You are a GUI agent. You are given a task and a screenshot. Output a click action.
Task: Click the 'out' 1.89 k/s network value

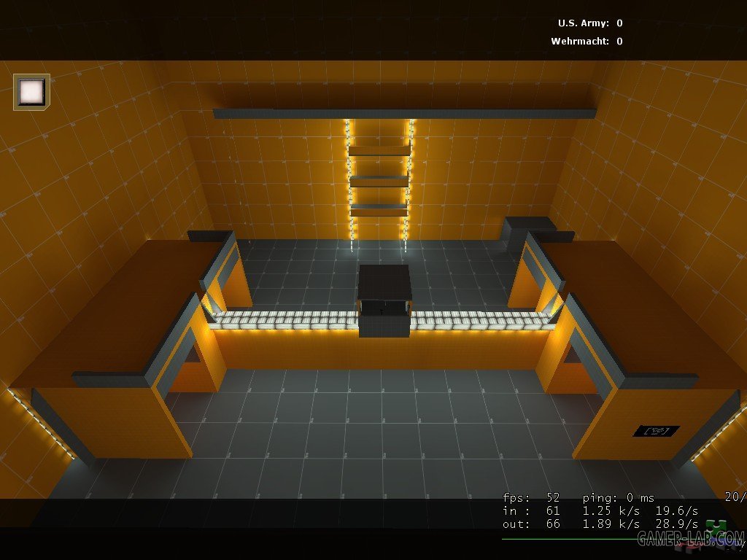click(x=611, y=524)
